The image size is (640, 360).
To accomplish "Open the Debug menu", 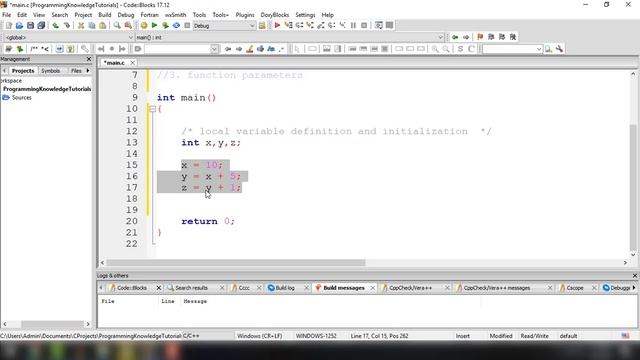I will pyautogui.click(x=126, y=15).
